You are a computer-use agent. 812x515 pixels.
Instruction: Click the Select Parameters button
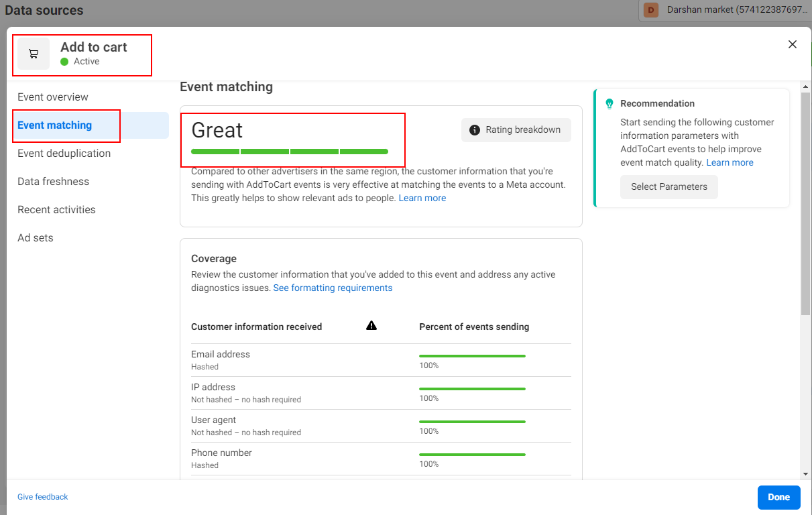point(669,187)
